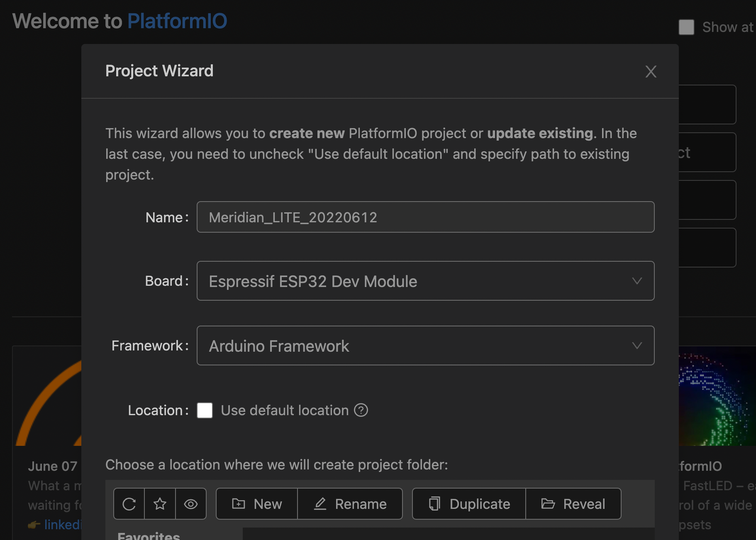Select the Arduino Framework combo box
756x540 pixels.
click(425, 345)
